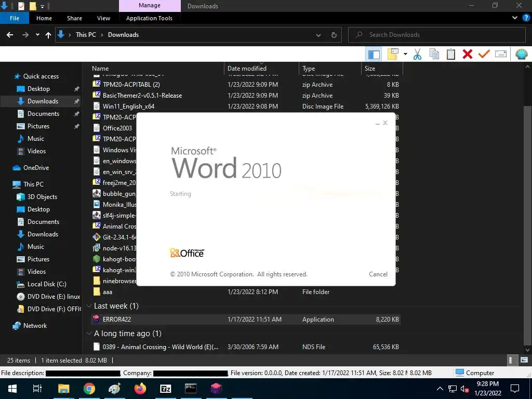
Task: Click the purple cube taskbar icon
Action: pos(216,389)
